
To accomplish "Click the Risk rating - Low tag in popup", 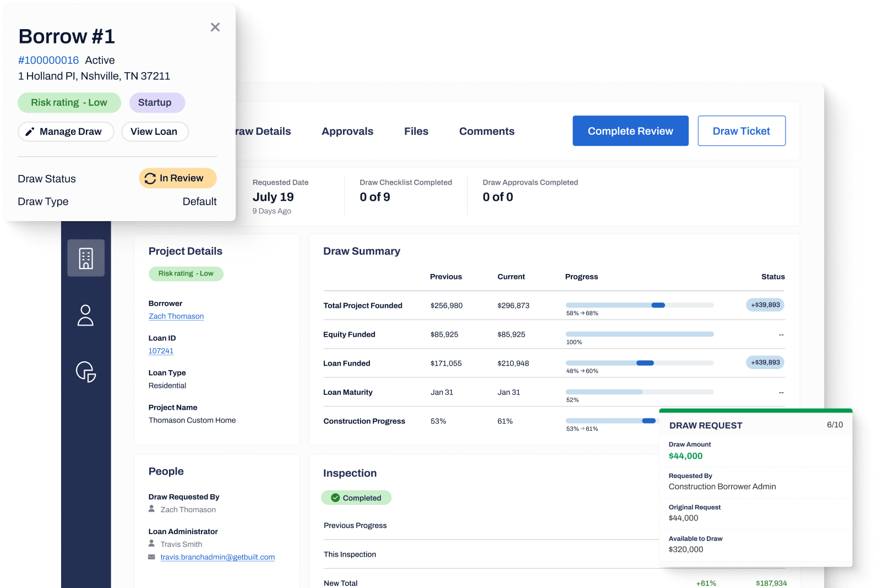I will (x=69, y=103).
